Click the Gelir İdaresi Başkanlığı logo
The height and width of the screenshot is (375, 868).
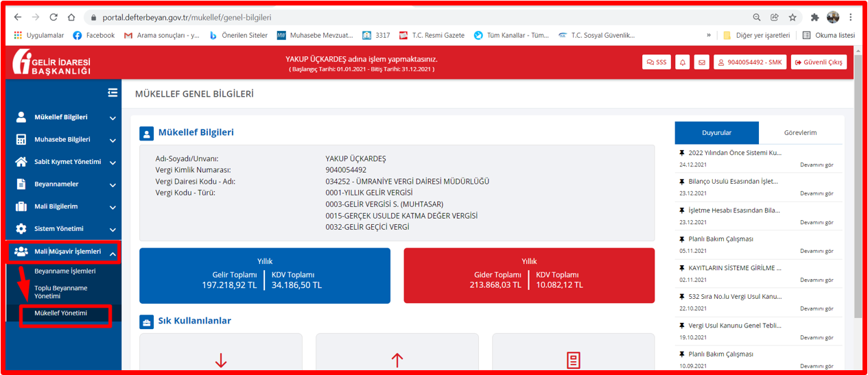(x=51, y=63)
